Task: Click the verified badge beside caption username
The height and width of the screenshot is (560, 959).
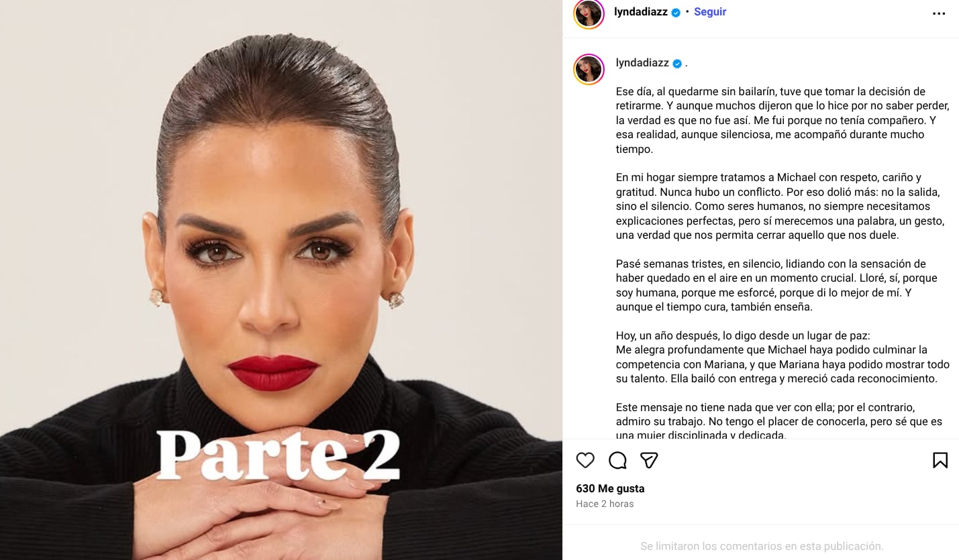Action: click(x=677, y=63)
